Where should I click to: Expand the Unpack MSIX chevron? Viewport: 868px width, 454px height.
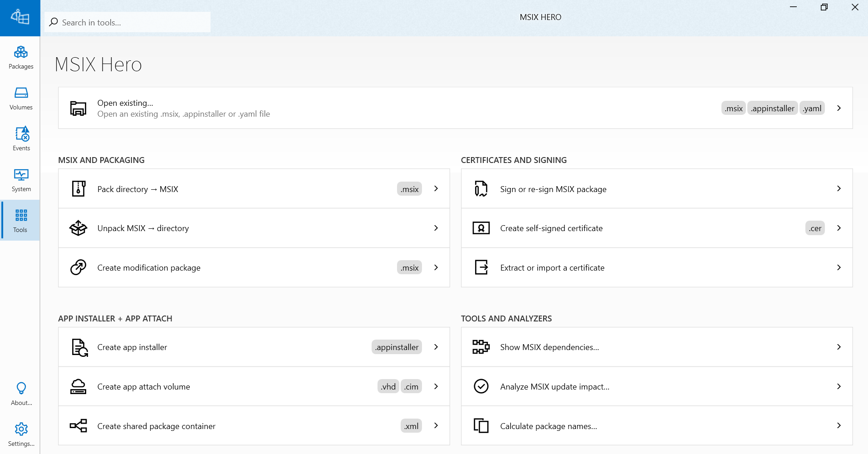(x=436, y=228)
